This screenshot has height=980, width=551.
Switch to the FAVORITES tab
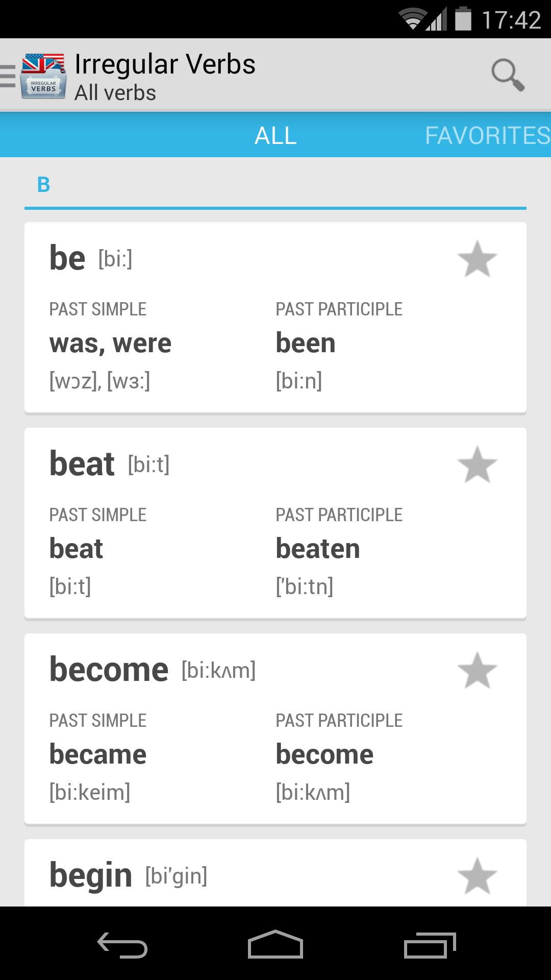click(x=487, y=135)
